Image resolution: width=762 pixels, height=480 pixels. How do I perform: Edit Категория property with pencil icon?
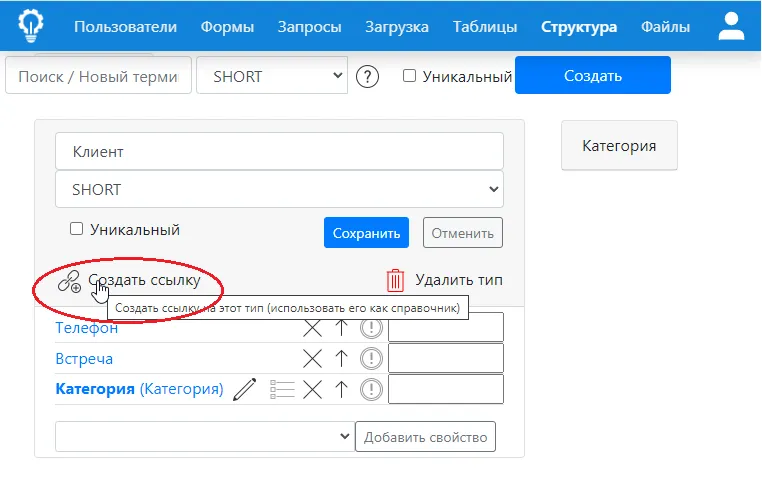244,390
